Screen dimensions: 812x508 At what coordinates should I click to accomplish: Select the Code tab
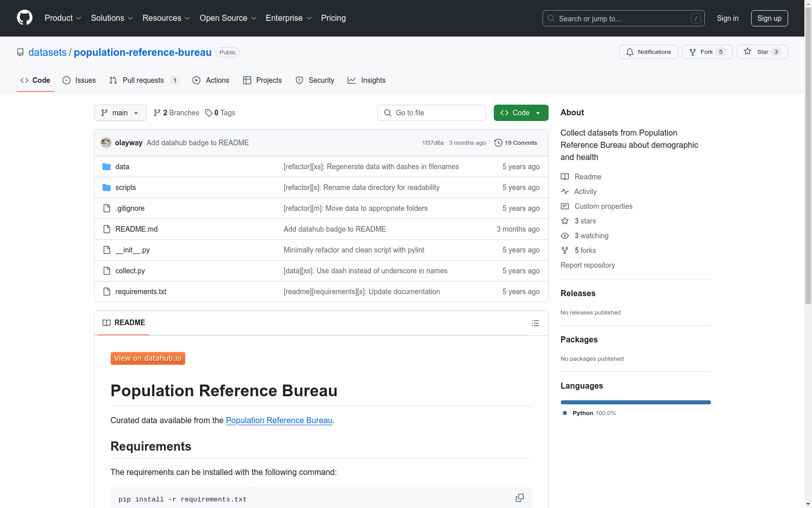point(36,80)
